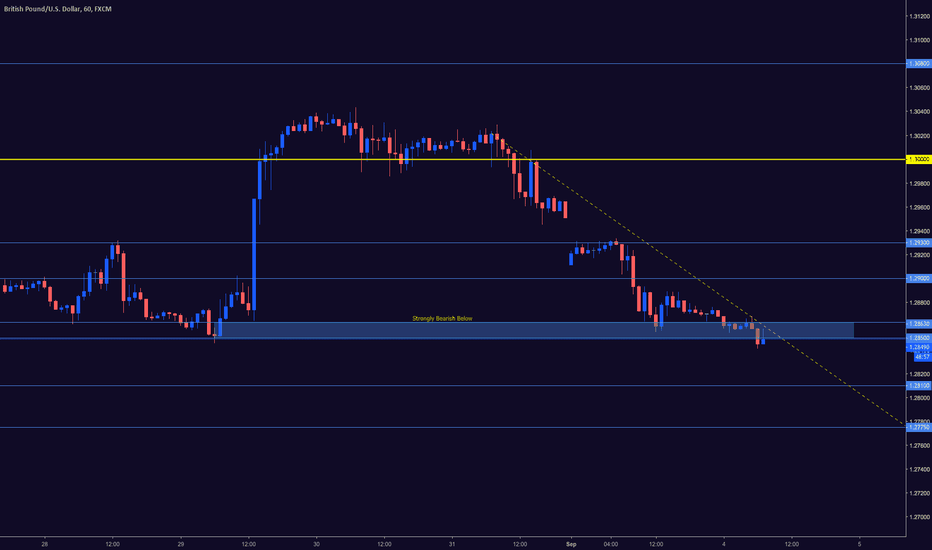Click the 1.29300 price label
Screen dimensions: 932x550
[x=919, y=243]
